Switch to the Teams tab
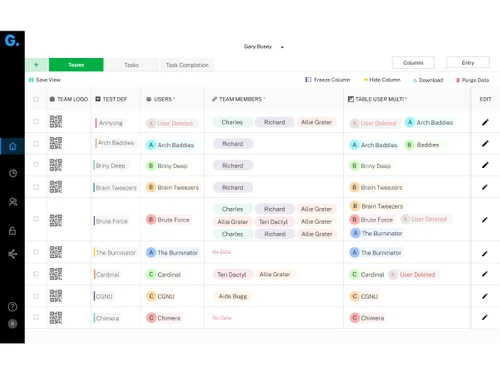This screenshot has width=500, height=375. point(76,65)
